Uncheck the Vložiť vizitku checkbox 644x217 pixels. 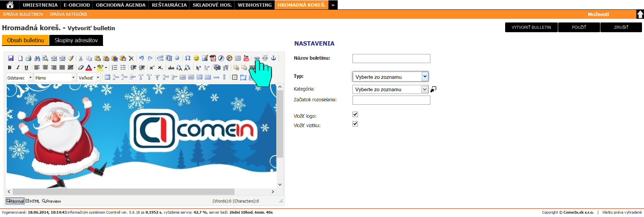(x=355, y=124)
